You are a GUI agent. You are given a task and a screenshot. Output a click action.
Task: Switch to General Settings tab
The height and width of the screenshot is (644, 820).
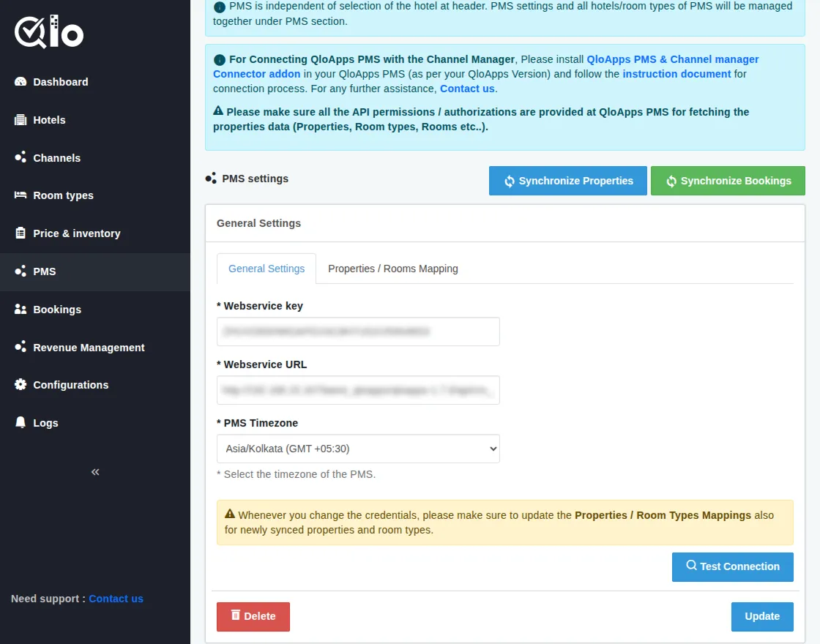click(266, 269)
